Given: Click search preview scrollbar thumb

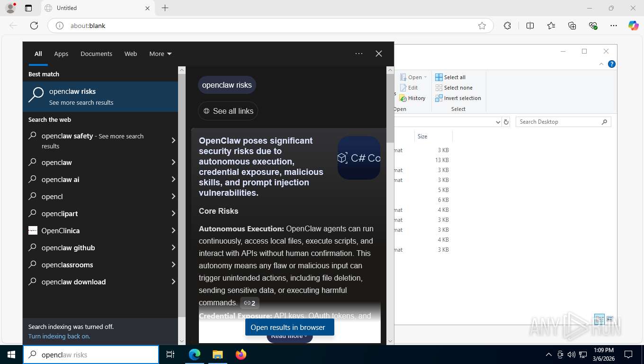Looking at the screenshot, I should (390, 108).
